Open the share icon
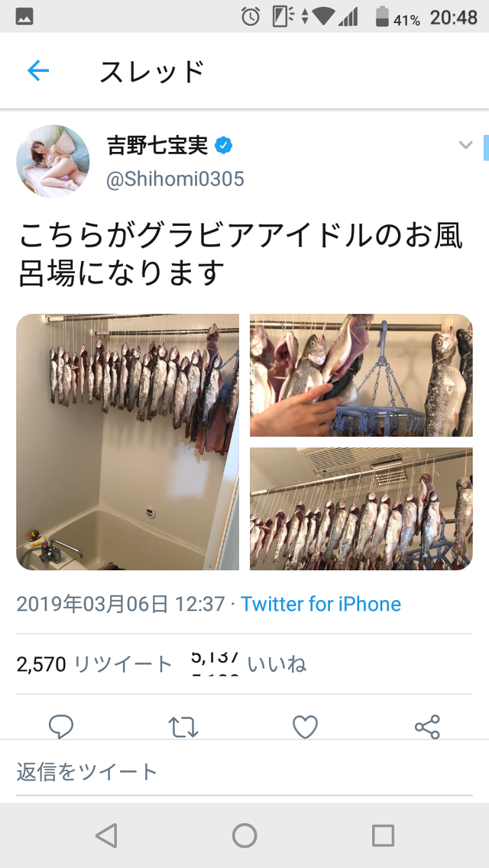Viewport: 489px width, 868px height. pos(427,727)
